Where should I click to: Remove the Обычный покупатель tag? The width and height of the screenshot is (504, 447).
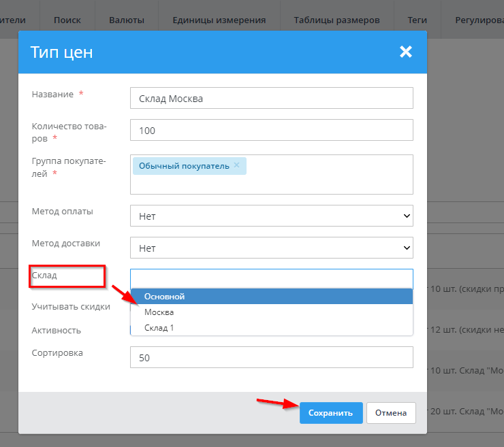pos(237,165)
